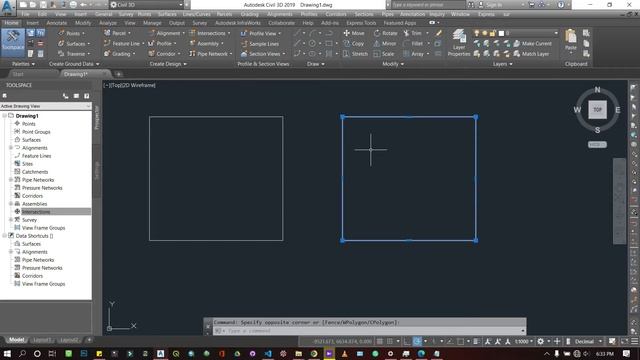Click the Match Properties brush icon

(x=439, y=33)
